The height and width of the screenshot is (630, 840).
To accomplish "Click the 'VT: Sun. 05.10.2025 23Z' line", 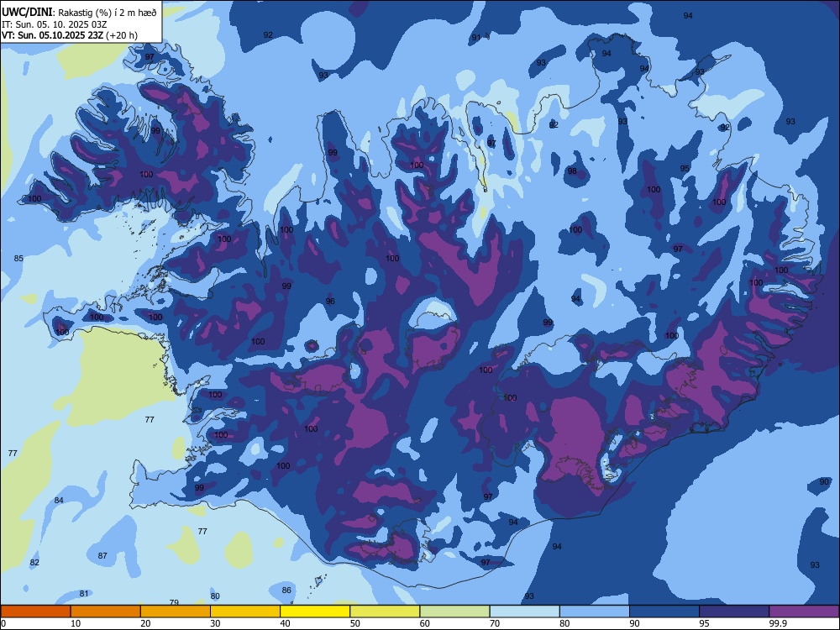I will pos(53,35).
